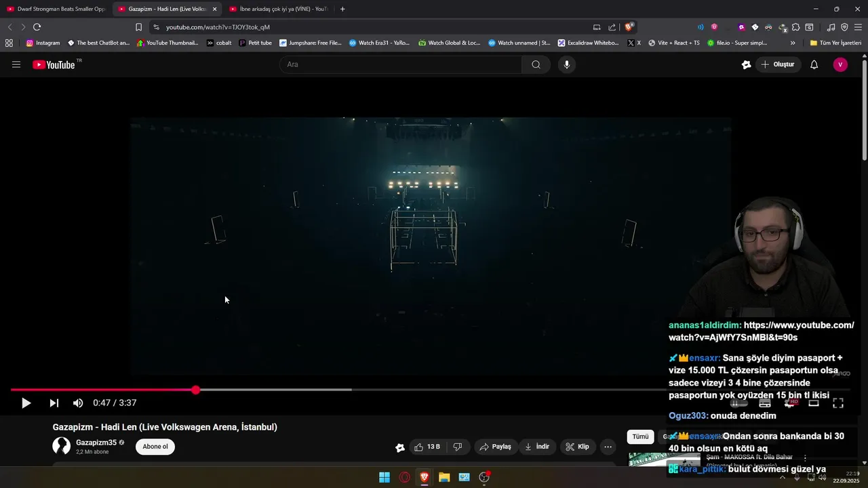The width and height of the screenshot is (868, 488).
Task: Click the search magnifier button
Action: tap(536, 64)
